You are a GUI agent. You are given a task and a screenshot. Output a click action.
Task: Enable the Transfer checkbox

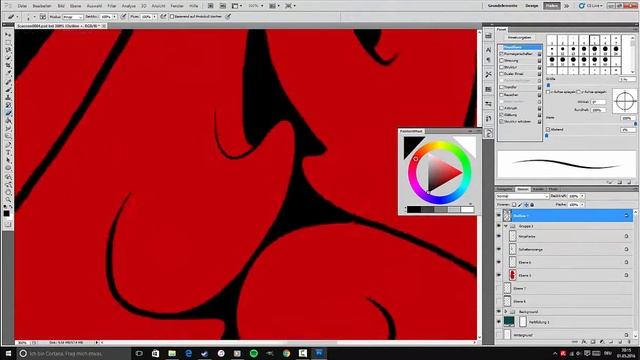pyautogui.click(x=502, y=87)
